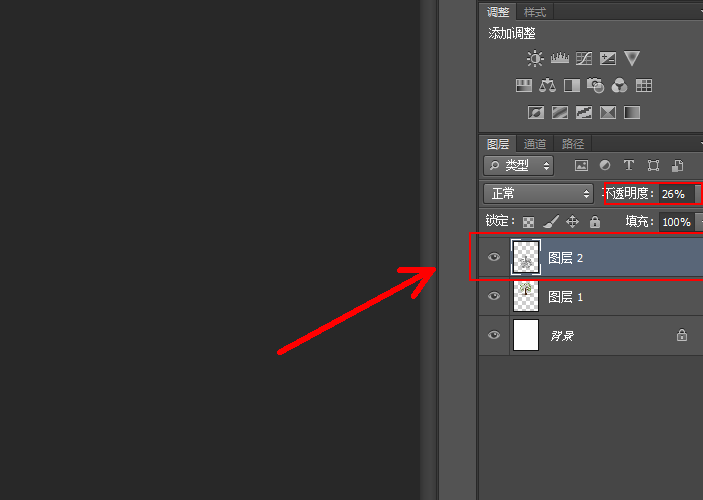Add a Photo Filter adjustment
Screen dimensions: 703x500
(x=596, y=85)
